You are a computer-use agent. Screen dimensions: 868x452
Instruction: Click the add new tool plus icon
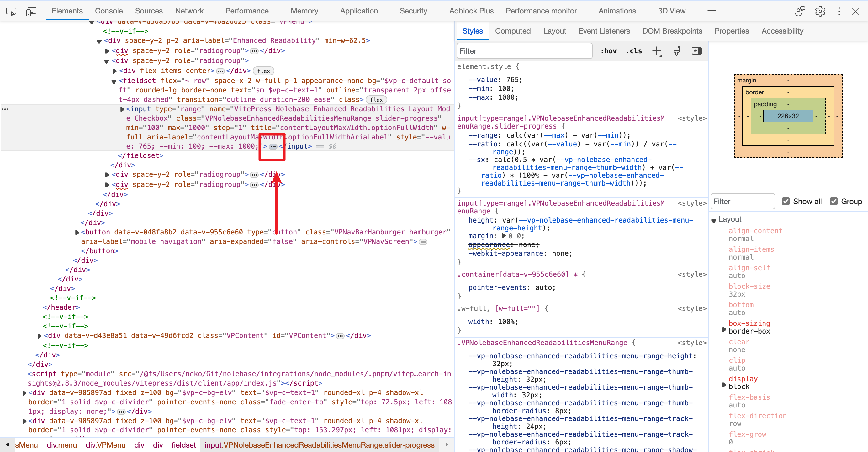point(711,11)
